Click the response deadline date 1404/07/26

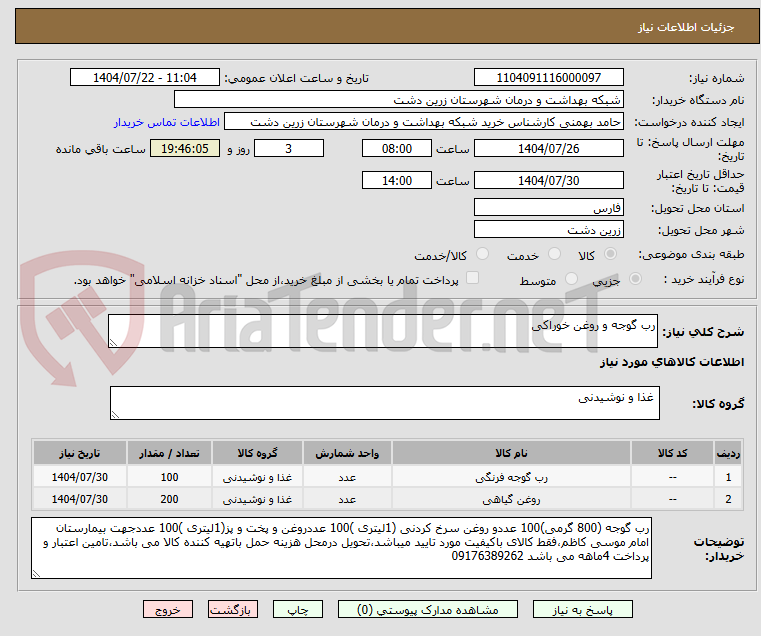click(x=548, y=149)
